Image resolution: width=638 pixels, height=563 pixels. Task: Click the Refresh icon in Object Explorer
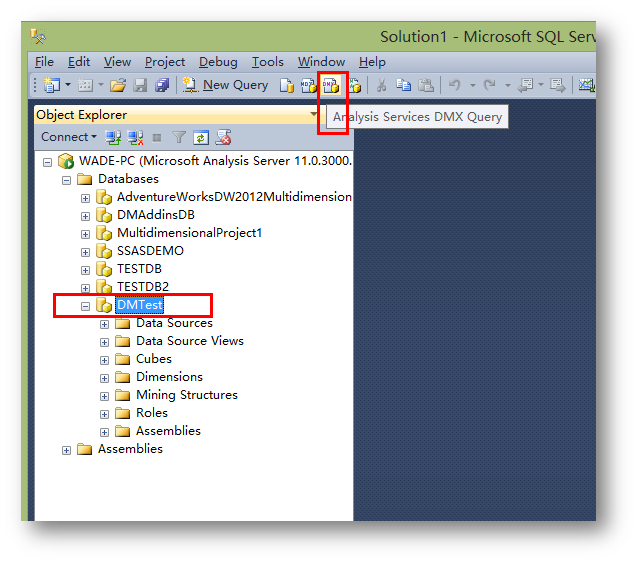tap(201, 137)
